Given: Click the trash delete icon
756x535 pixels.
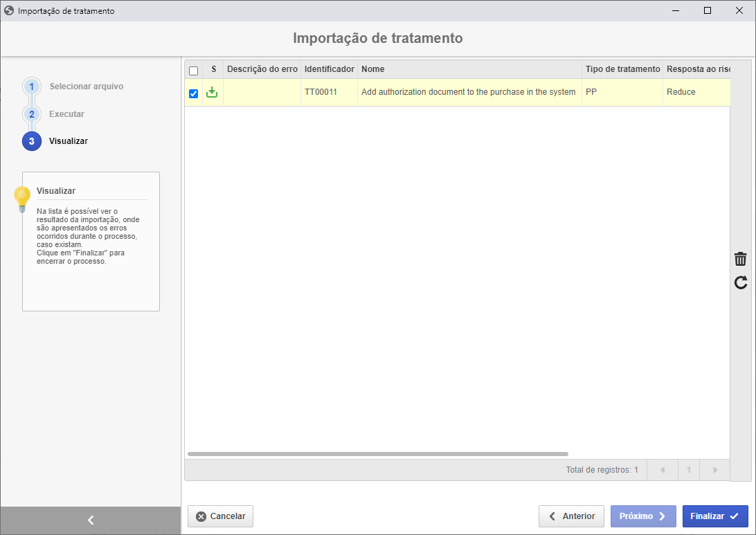Looking at the screenshot, I should click(x=740, y=259).
